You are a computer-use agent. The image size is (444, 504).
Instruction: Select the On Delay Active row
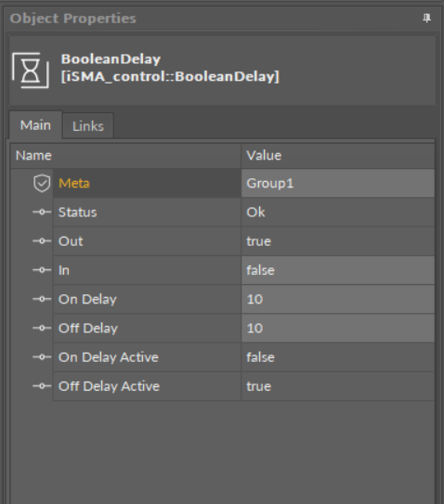pyautogui.click(x=244, y=357)
